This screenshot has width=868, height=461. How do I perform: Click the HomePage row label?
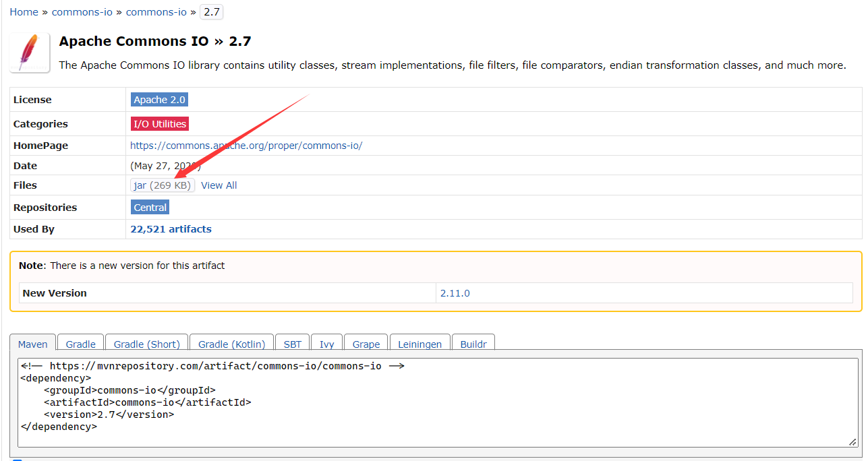click(40, 146)
